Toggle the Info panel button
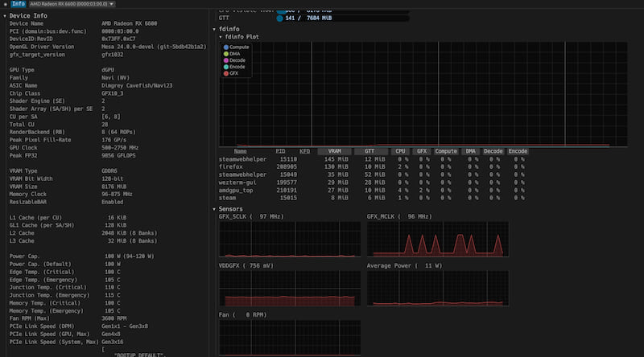Viewport: 644px width, 357px height. pos(19,4)
